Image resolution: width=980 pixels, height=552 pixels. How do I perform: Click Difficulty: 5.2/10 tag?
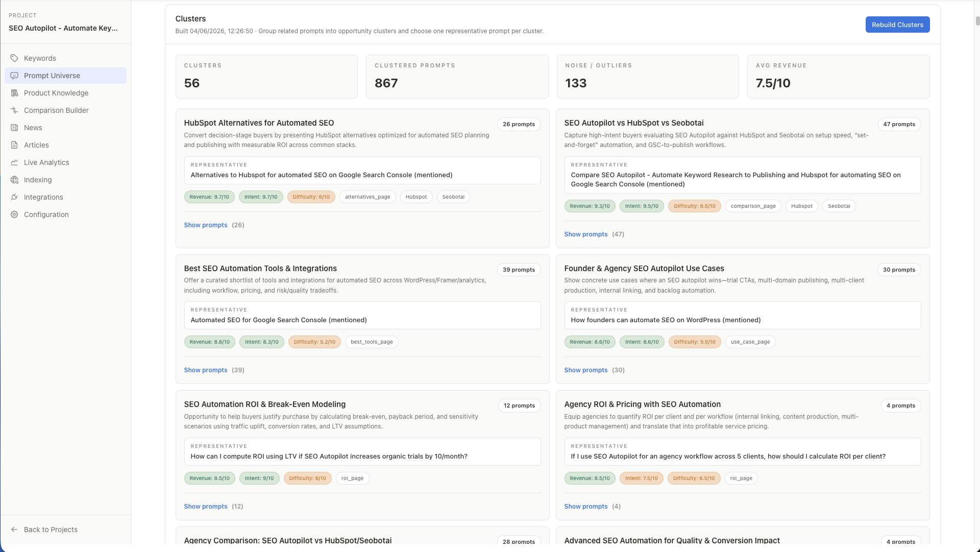tap(314, 342)
